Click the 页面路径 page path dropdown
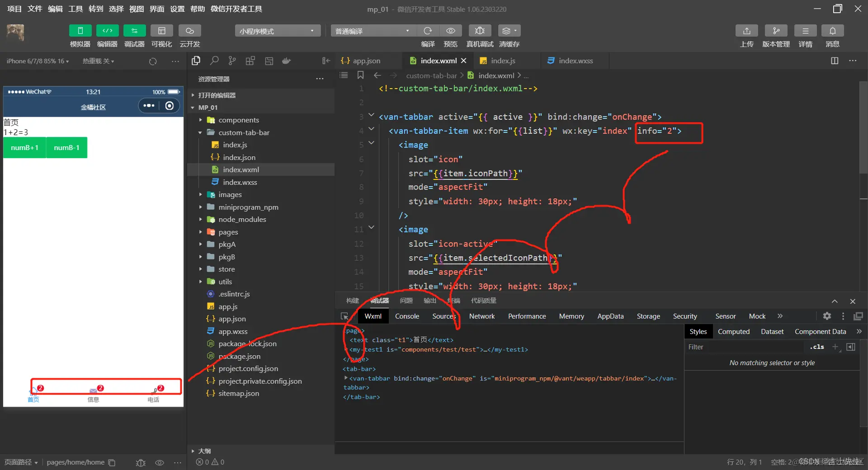The height and width of the screenshot is (470, 868). point(21,462)
